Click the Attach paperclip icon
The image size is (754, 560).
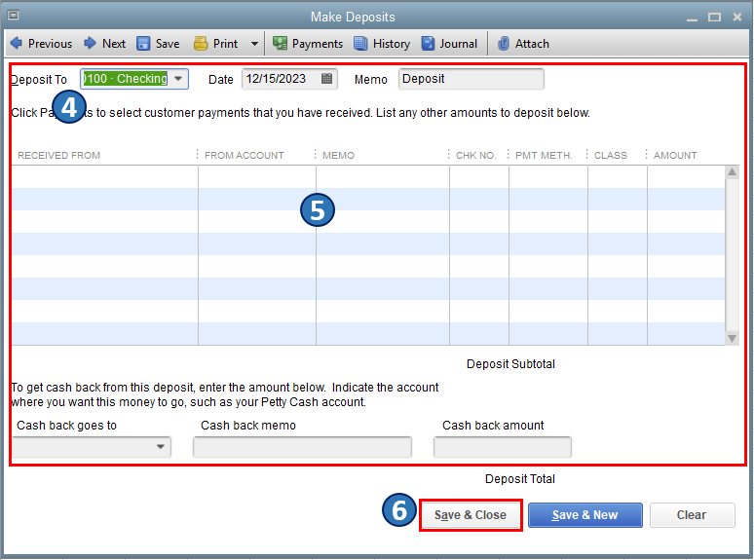504,44
